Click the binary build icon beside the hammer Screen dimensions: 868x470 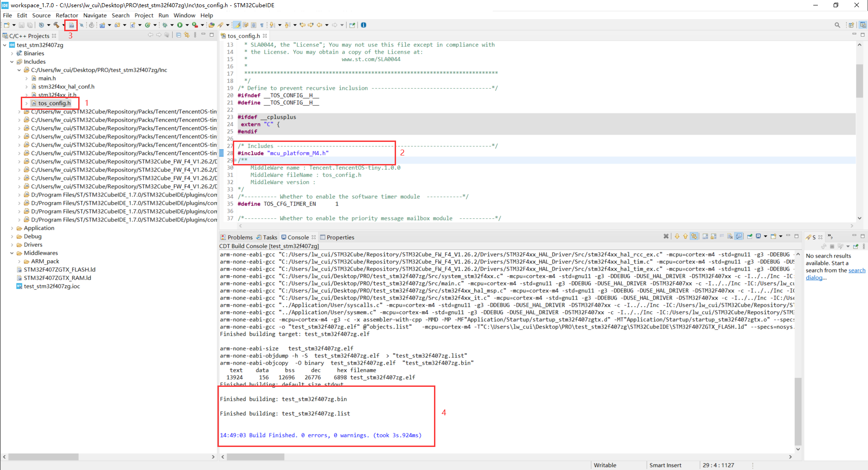point(71,25)
